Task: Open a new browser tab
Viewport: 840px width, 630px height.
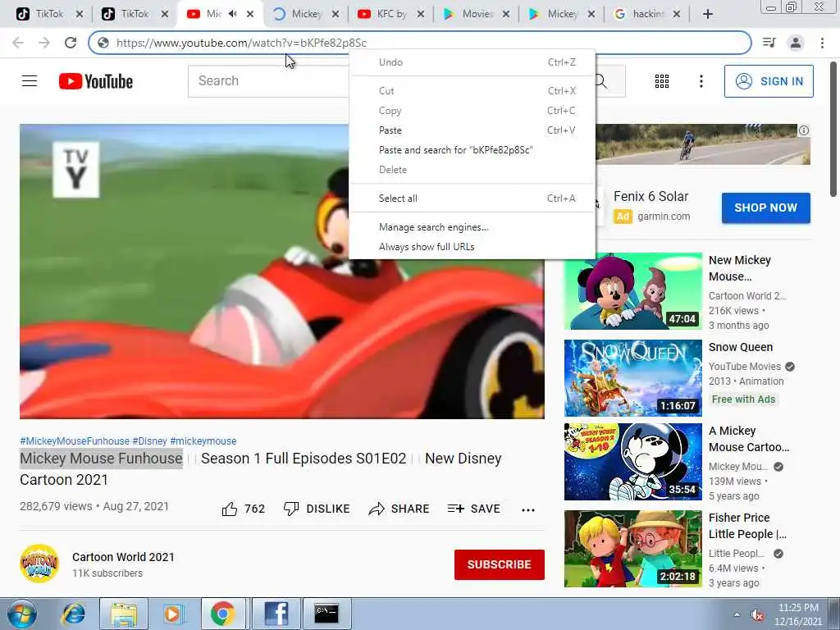Action: [x=708, y=14]
